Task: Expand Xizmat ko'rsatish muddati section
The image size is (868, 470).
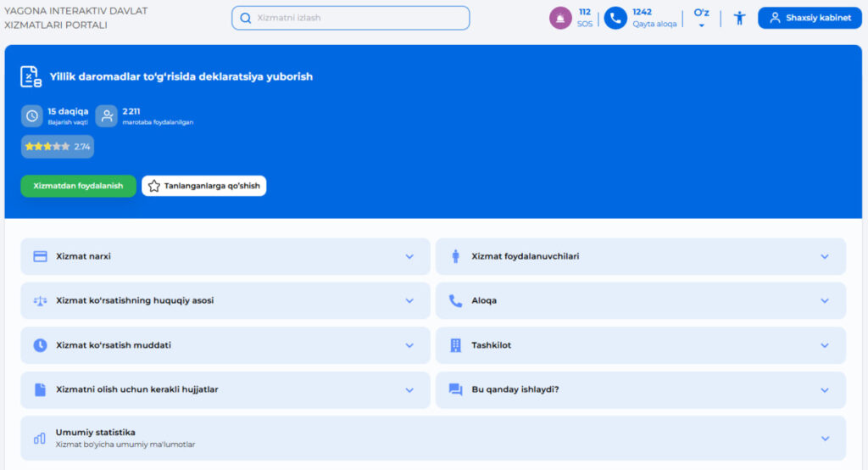Action: coord(409,345)
